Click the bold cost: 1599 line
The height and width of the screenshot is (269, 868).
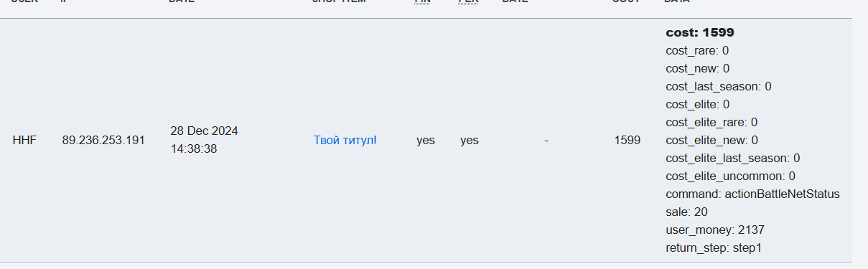tap(700, 32)
